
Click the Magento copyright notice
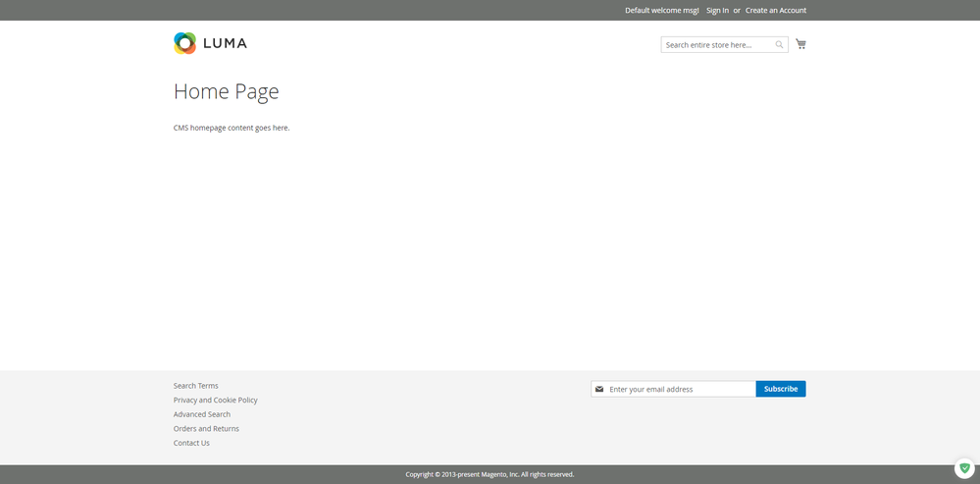click(490, 474)
